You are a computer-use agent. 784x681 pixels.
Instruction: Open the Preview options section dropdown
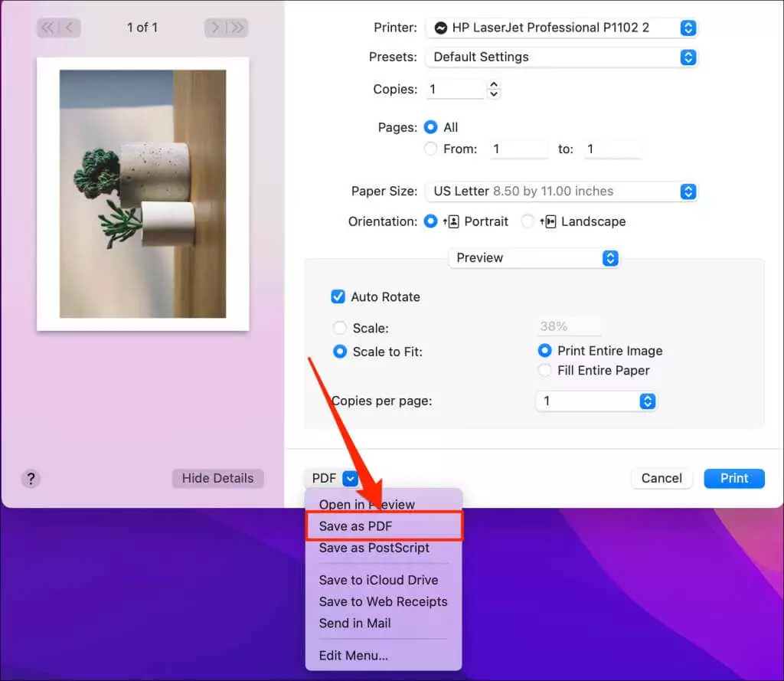tap(534, 258)
